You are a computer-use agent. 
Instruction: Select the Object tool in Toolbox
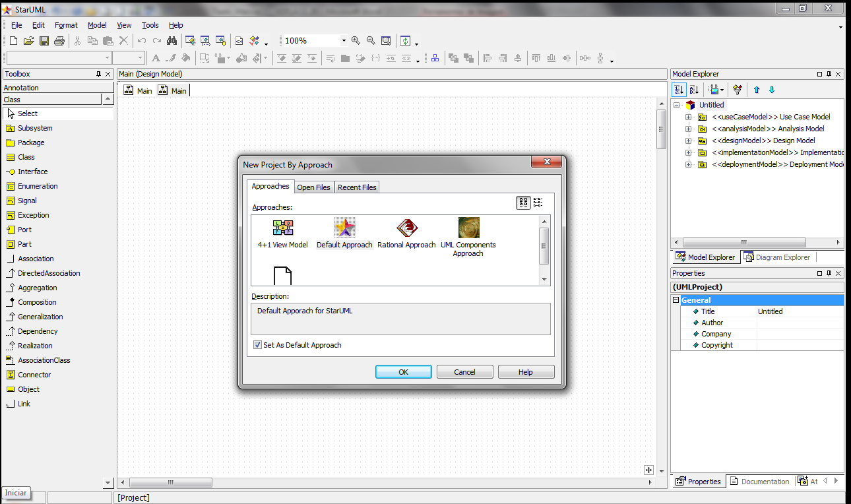point(28,389)
